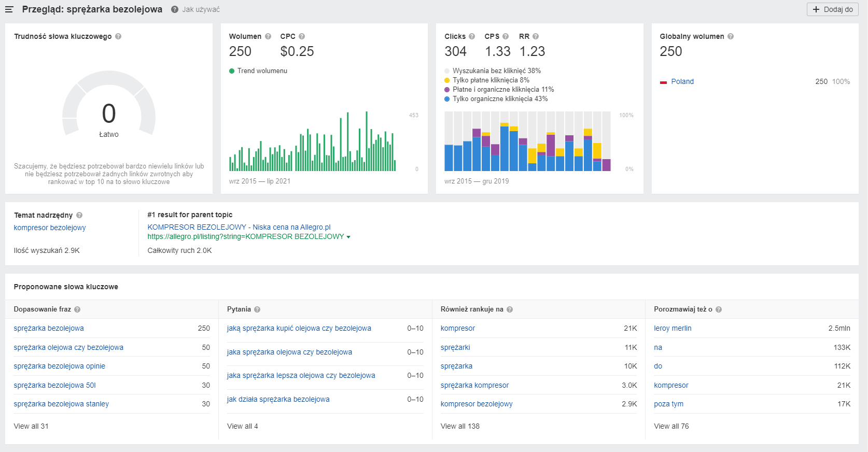Open 'kompresor' in 'Porozmawiaj też o'
868x452 pixels.
click(671, 385)
